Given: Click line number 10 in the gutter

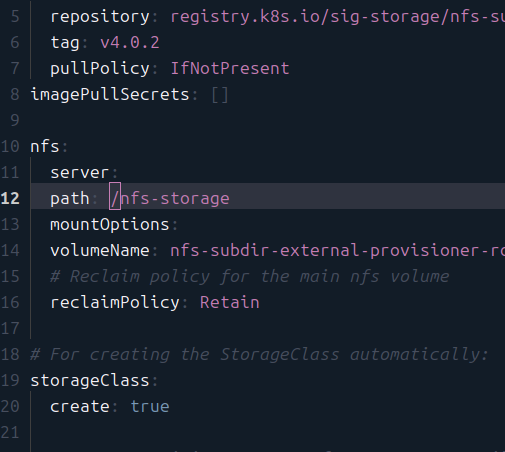Looking at the screenshot, I should coord(10,147).
